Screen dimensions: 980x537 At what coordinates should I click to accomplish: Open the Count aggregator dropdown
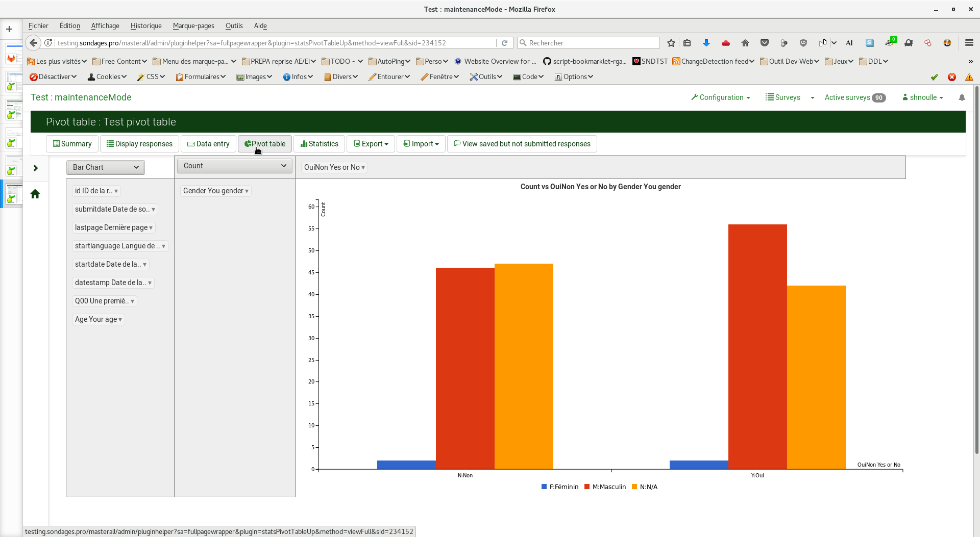(234, 166)
